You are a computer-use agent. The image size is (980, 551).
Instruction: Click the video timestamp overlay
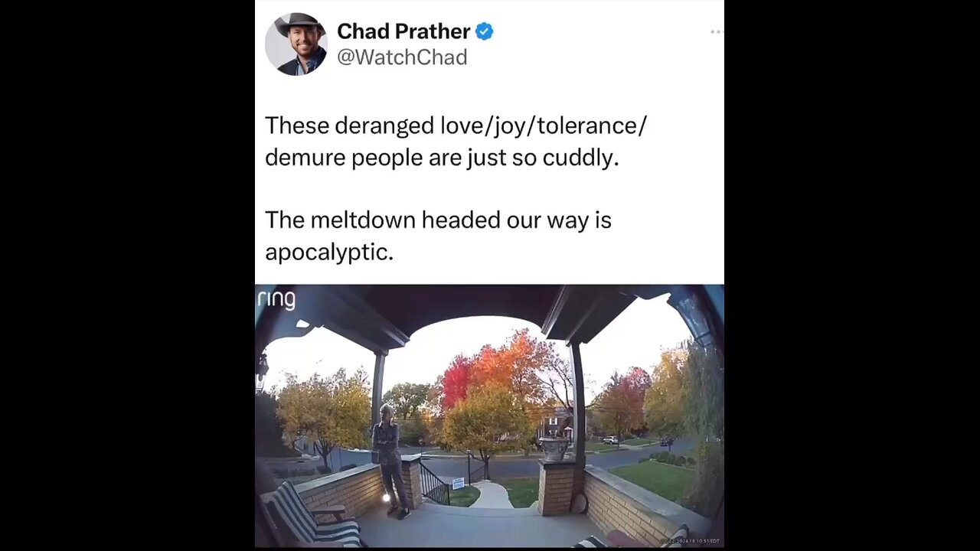[x=690, y=541]
